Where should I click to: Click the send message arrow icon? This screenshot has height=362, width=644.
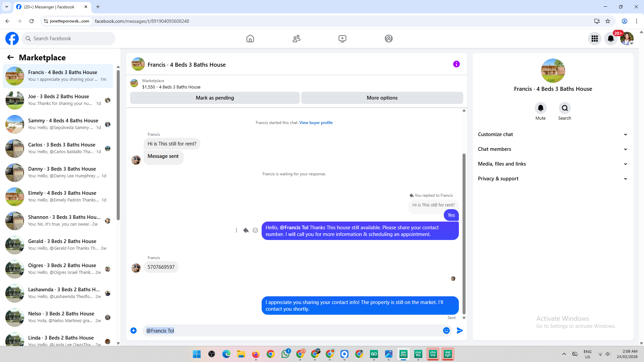click(460, 330)
